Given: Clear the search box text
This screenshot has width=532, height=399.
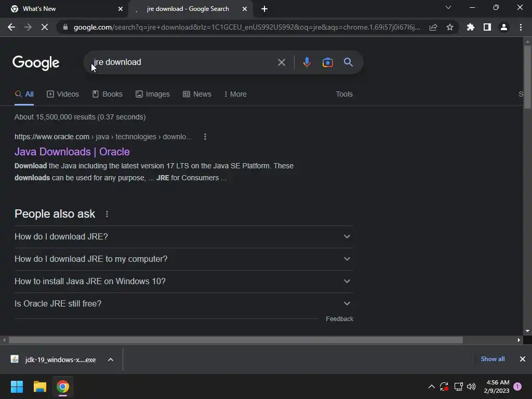Looking at the screenshot, I should (x=282, y=62).
